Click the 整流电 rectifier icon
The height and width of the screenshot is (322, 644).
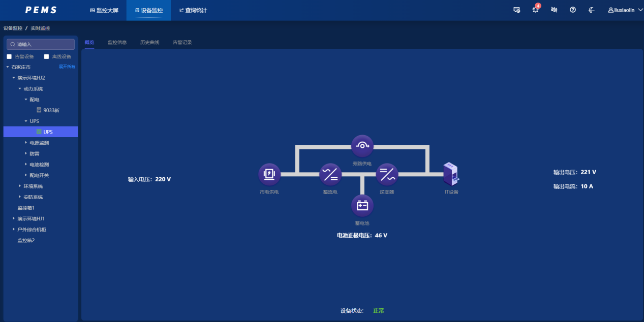[x=330, y=174]
